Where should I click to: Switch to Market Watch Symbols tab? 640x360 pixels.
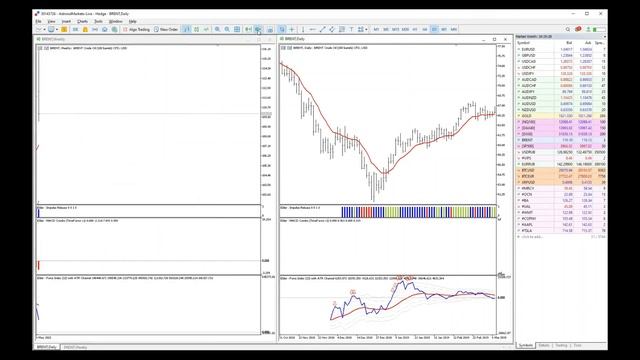(526, 345)
